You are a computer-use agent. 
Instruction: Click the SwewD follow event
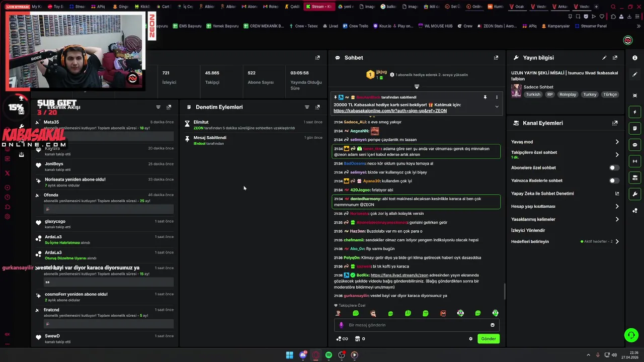[105, 338]
